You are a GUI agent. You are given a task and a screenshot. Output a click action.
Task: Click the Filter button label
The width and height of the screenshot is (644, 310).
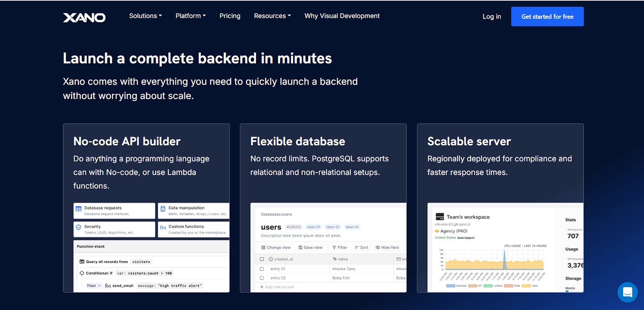tap(343, 248)
